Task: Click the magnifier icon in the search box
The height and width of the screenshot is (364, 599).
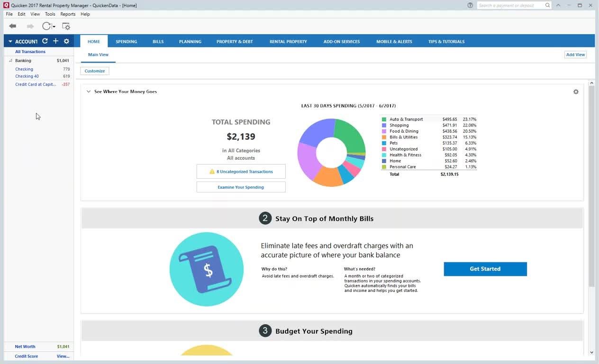Action: [x=547, y=5]
